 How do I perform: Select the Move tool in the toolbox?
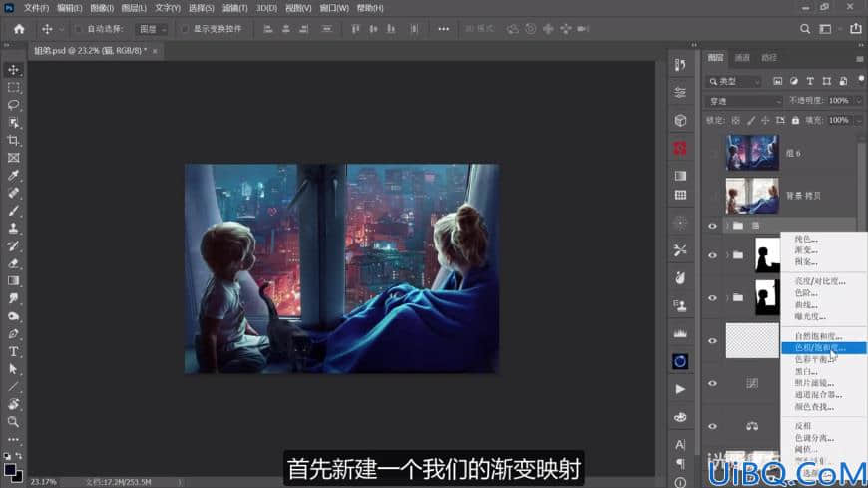pyautogui.click(x=13, y=70)
